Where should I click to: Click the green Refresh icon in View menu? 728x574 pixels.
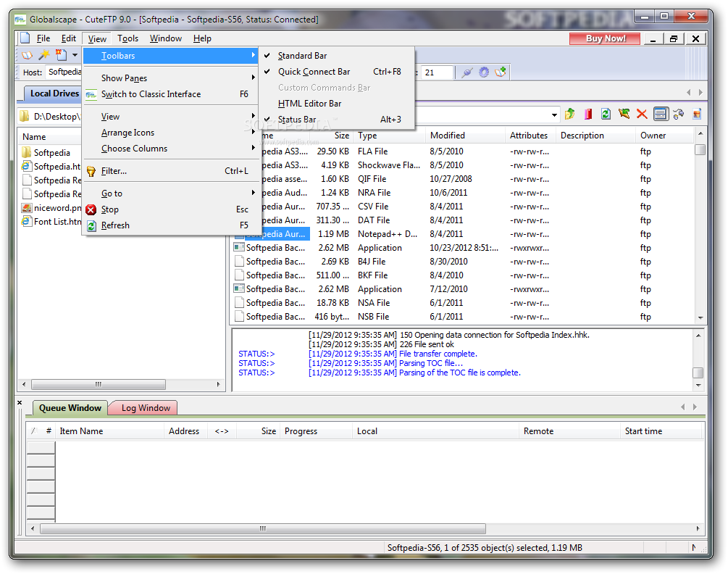[91, 225]
